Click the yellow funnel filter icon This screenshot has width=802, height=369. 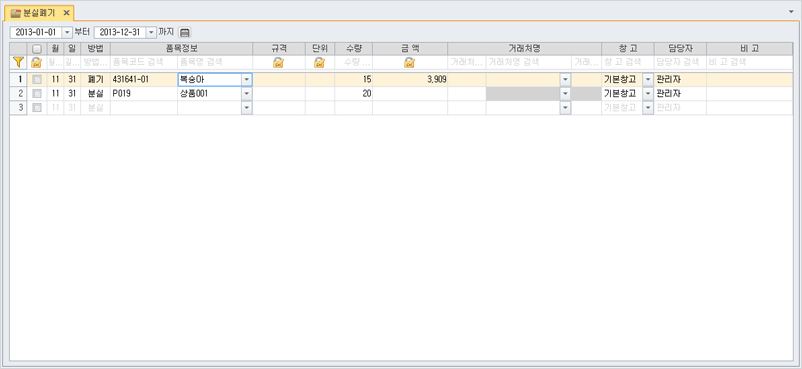(18, 62)
